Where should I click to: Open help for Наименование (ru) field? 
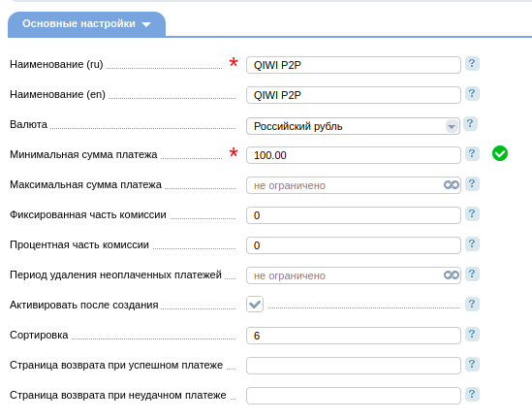pos(472,63)
